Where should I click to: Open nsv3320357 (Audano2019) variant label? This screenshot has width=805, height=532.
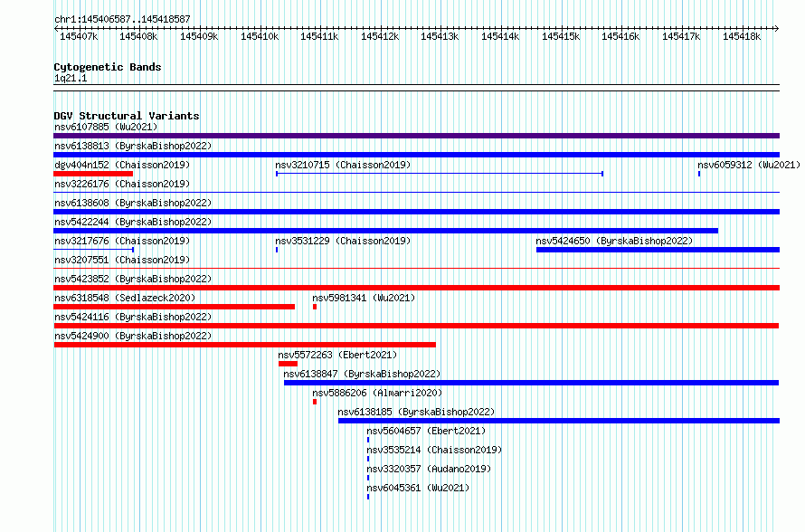pyautogui.click(x=429, y=469)
